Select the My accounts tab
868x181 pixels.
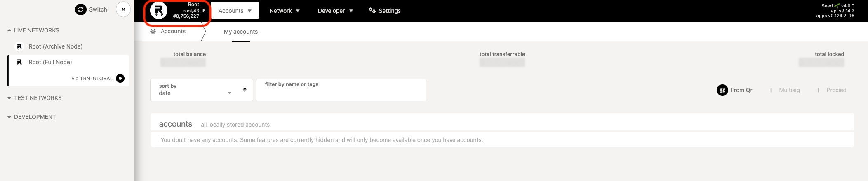[240, 32]
